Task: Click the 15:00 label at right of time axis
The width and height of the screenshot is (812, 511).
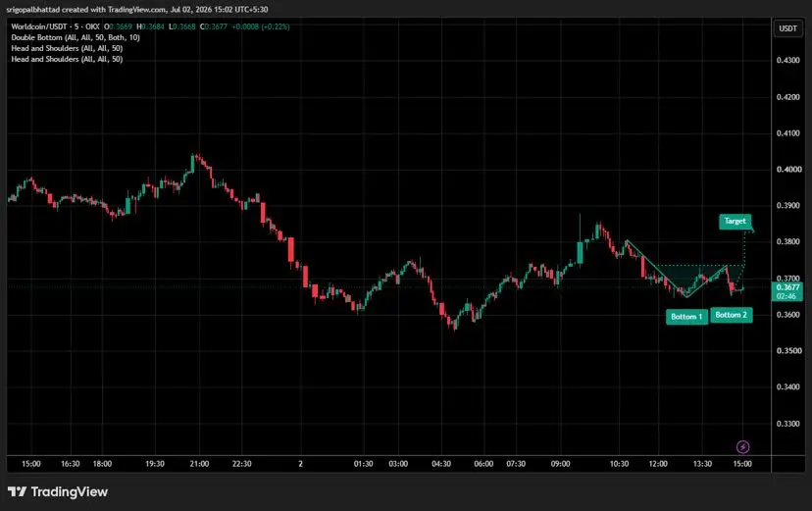Action: 742,463
